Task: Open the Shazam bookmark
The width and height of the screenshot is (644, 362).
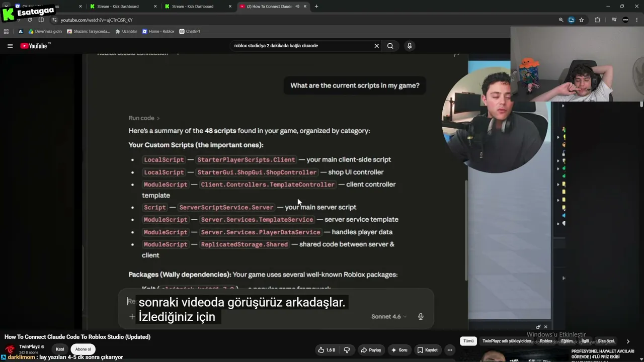Action: click(89, 31)
